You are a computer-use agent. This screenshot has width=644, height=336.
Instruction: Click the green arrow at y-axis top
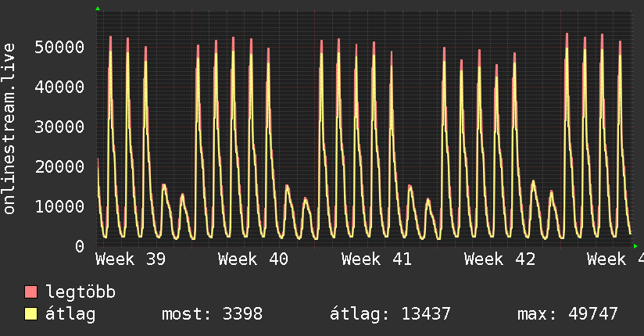pos(98,9)
